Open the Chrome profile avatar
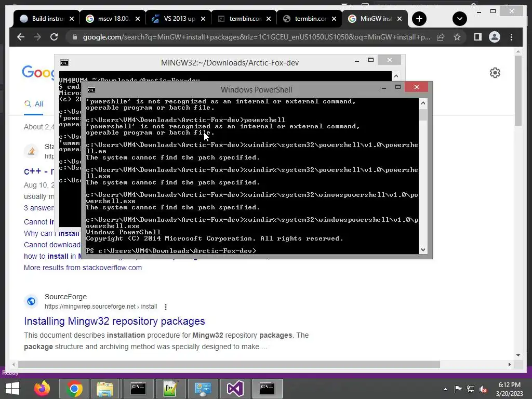This screenshot has height=399, width=532. coord(495,37)
